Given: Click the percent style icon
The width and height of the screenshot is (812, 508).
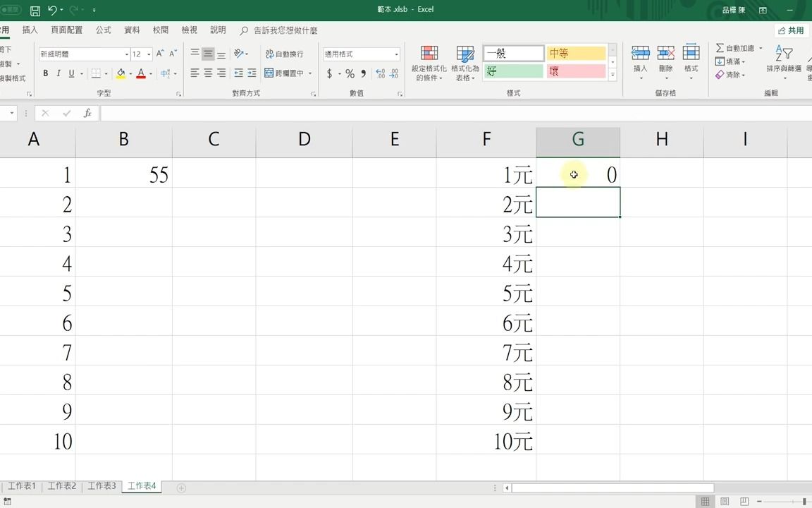Looking at the screenshot, I should coord(350,73).
